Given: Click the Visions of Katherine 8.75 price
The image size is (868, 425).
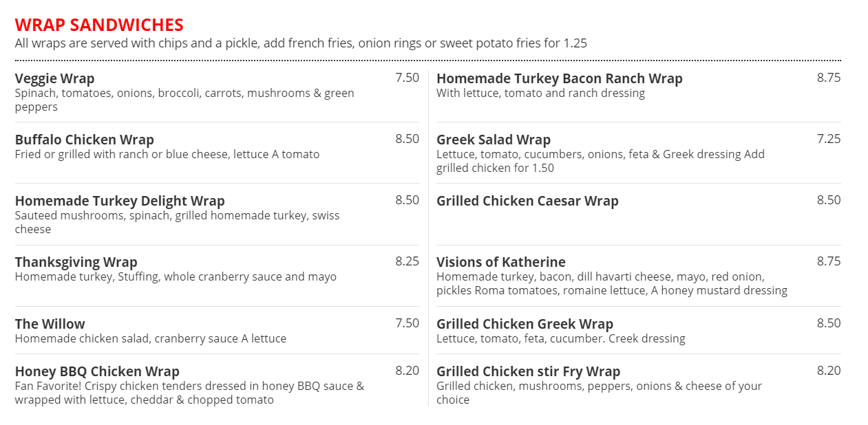Looking at the screenshot, I should pyautogui.click(x=828, y=261).
